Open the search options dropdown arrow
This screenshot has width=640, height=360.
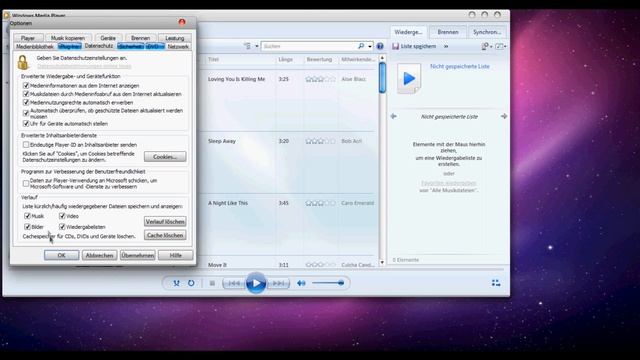click(x=370, y=47)
